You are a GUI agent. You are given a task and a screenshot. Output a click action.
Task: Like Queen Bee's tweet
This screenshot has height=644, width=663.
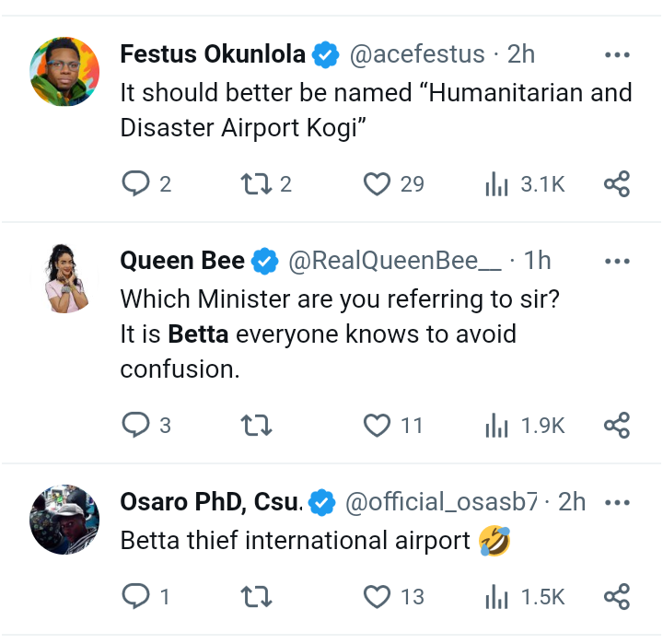pos(377,425)
